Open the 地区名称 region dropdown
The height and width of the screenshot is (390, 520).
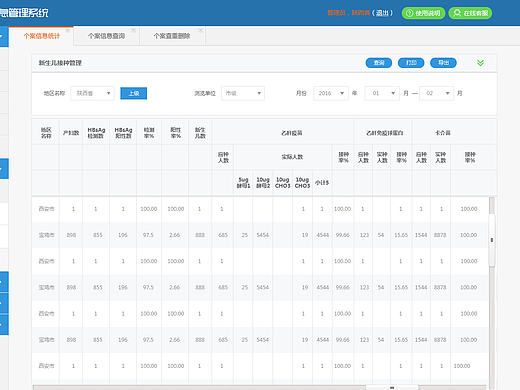[x=92, y=93]
